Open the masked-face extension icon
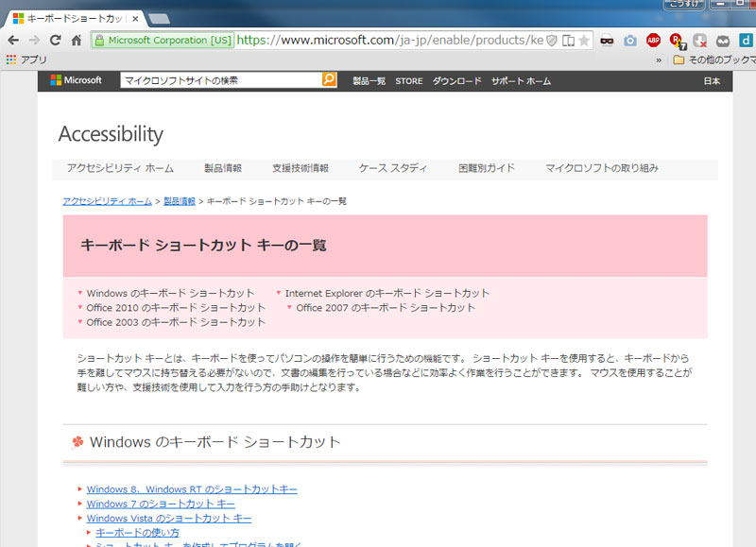756x547 pixels. (607, 41)
